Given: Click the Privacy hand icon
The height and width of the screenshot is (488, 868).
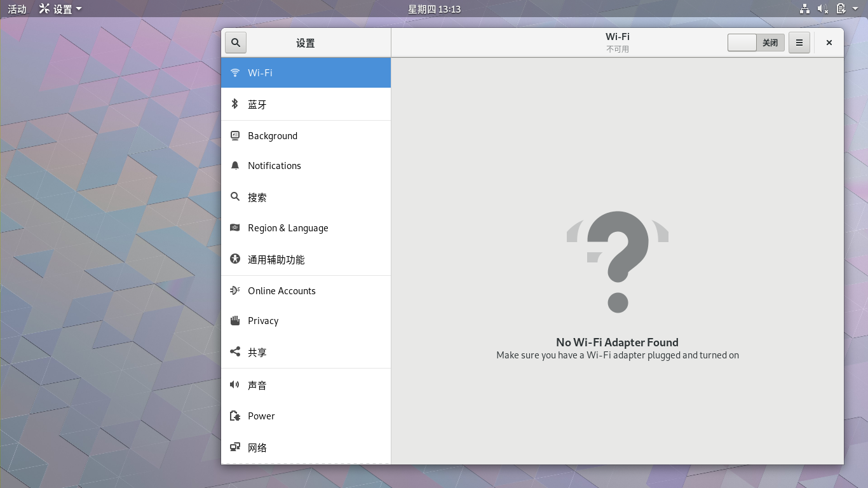Looking at the screenshot, I should point(235,321).
